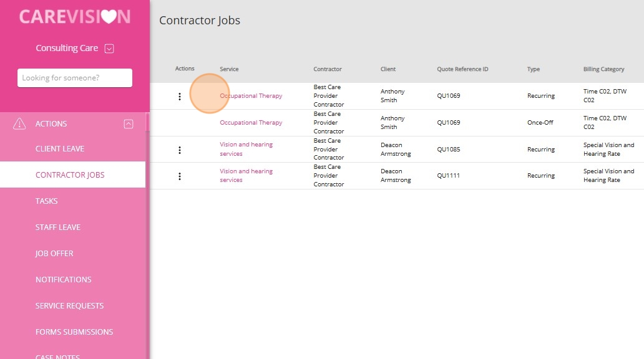Open Vision and hearing services link for QU1085

[246, 149]
